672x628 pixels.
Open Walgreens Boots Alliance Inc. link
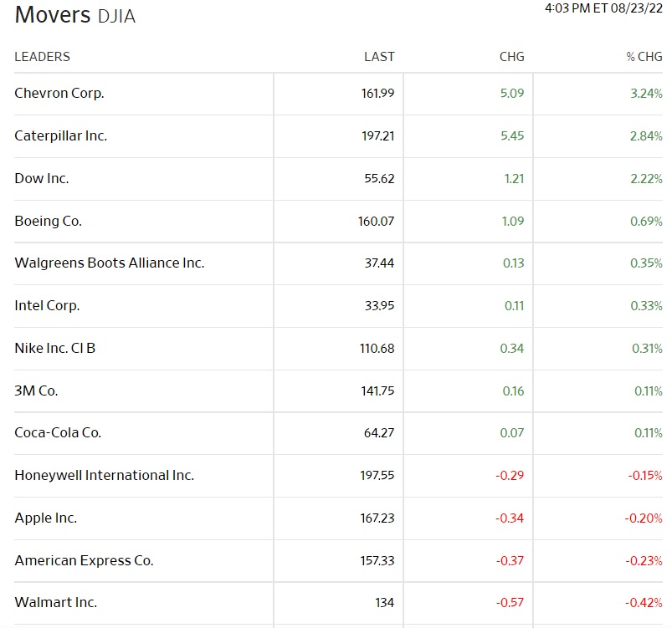pyautogui.click(x=110, y=263)
